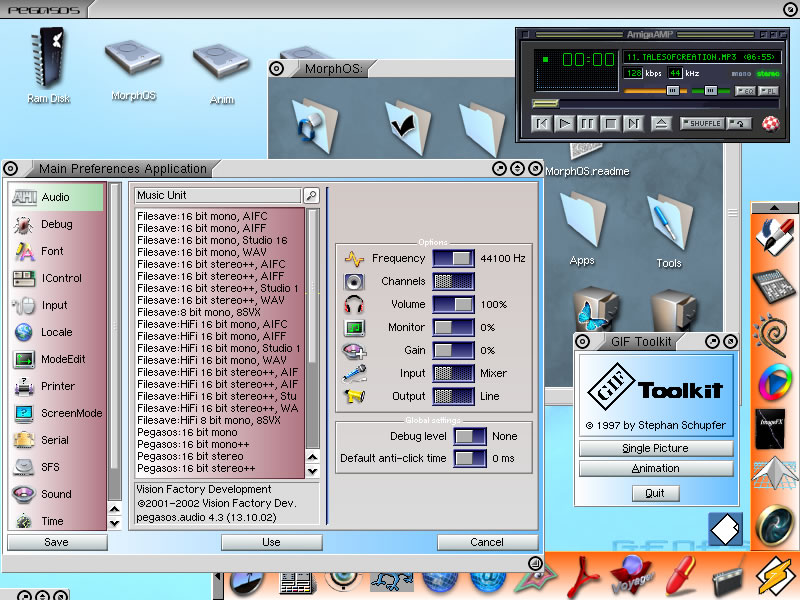The height and width of the screenshot is (600, 800).
Task: Toggle the PL playlist button in AmigaAMP
Action: point(768,91)
